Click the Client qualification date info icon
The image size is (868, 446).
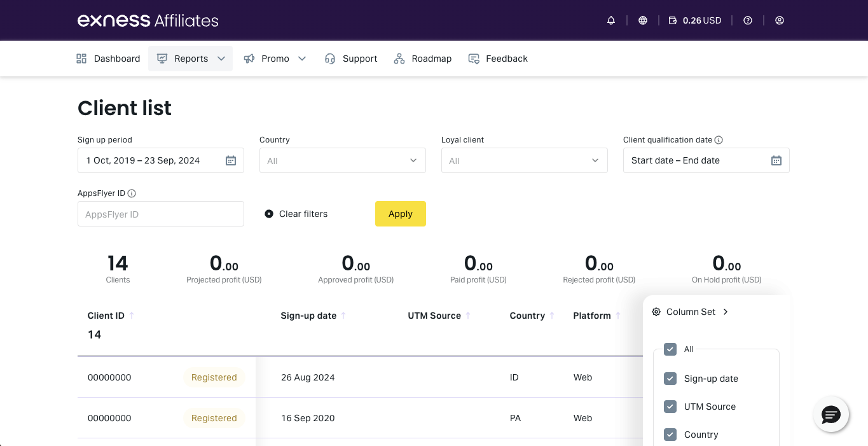[719, 140]
